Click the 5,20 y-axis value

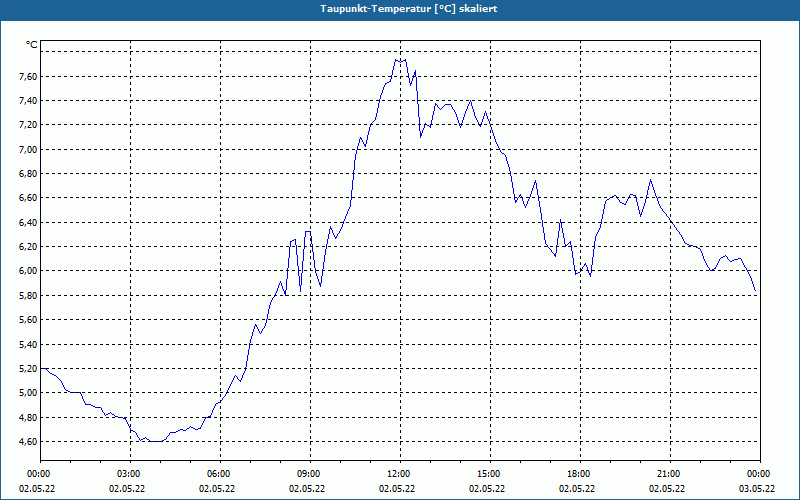tap(28, 368)
